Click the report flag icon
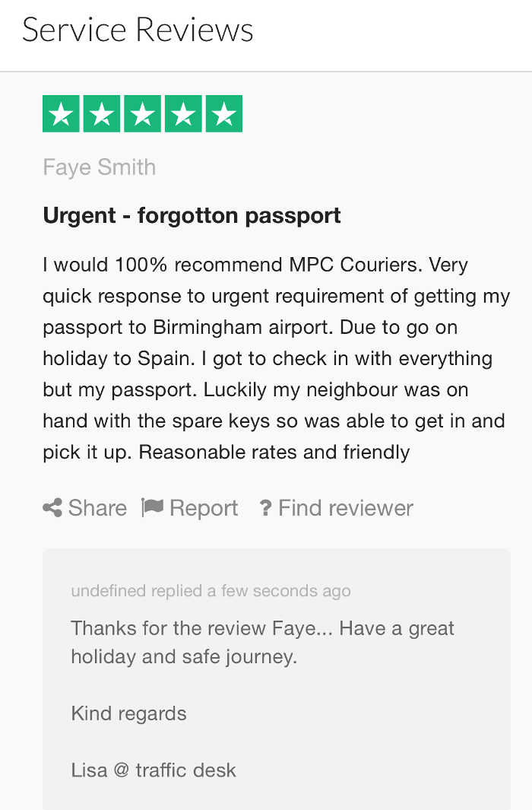This screenshot has height=810, width=532. [153, 507]
